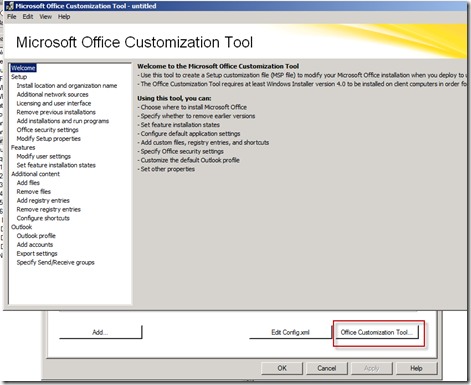Click 'Configure default application settings' line
471x385 pixels.
coord(189,134)
